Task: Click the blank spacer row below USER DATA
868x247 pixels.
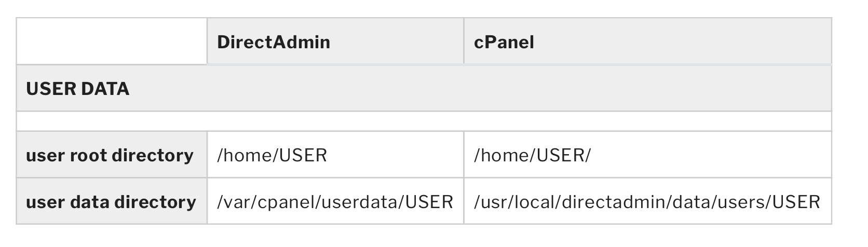Action: pyautogui.click(x=423, y=121)
